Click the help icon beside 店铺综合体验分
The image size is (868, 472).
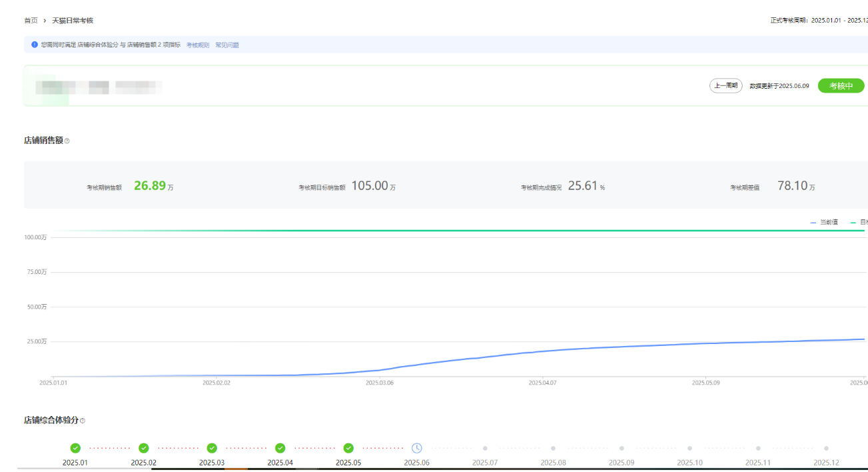point(83,421)
